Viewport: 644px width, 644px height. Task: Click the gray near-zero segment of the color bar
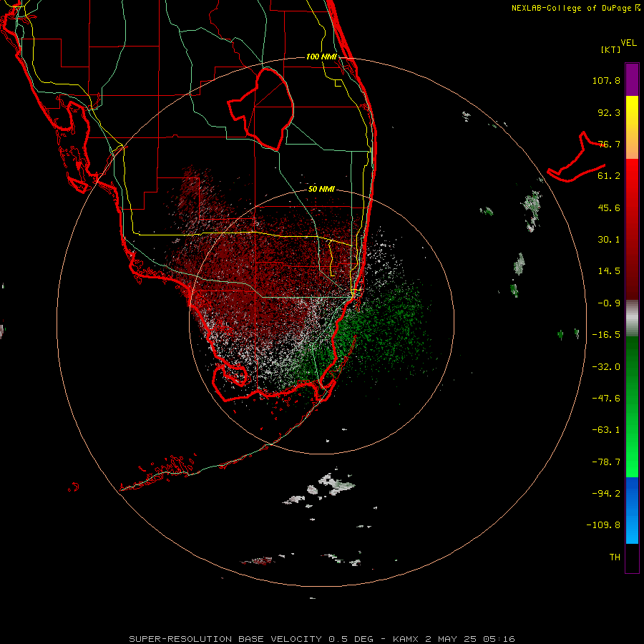(x=632, y=318)
